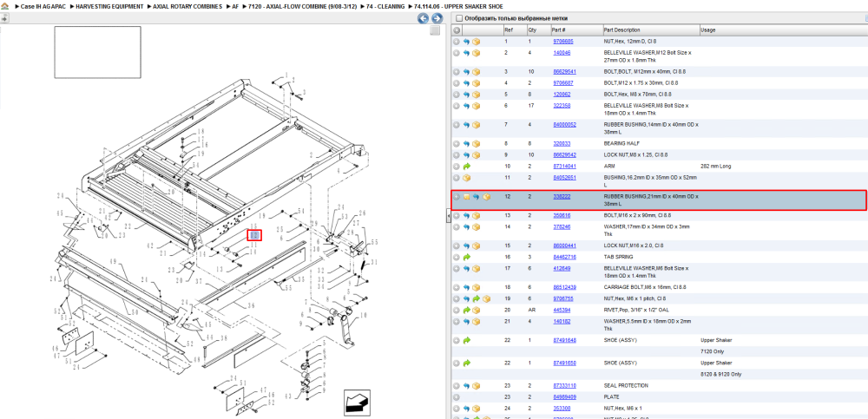Click the blue arrow icon for part 140046
This screenshot has height=419, width=868.
(x=467, y=53)
